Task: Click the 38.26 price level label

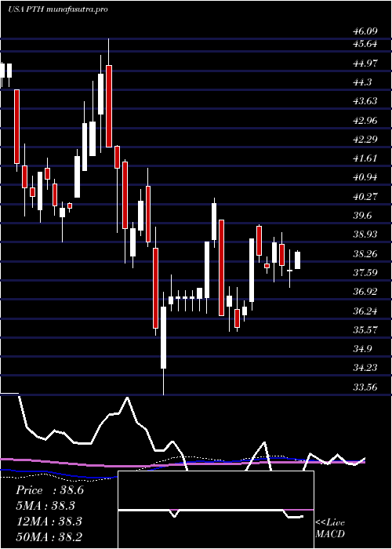Action: 365,254
